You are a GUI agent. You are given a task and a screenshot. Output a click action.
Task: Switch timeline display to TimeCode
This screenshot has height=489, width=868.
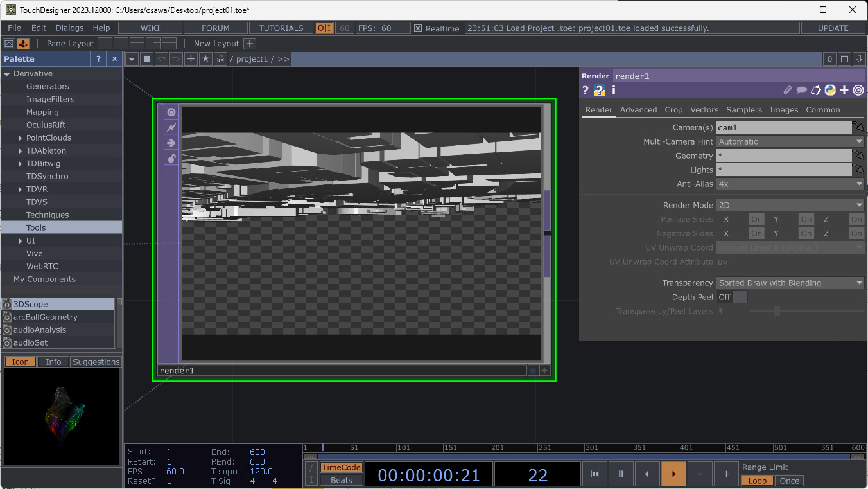click(x=341, y=467)
